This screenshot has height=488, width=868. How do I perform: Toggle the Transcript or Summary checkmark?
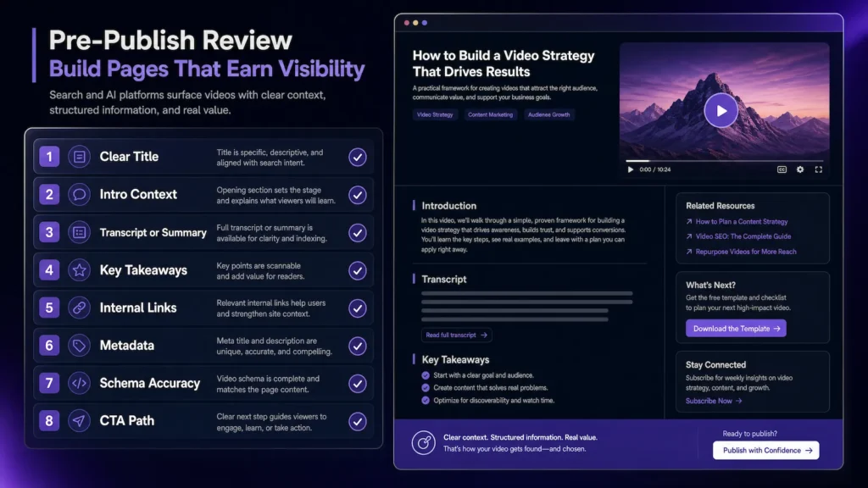358,232
